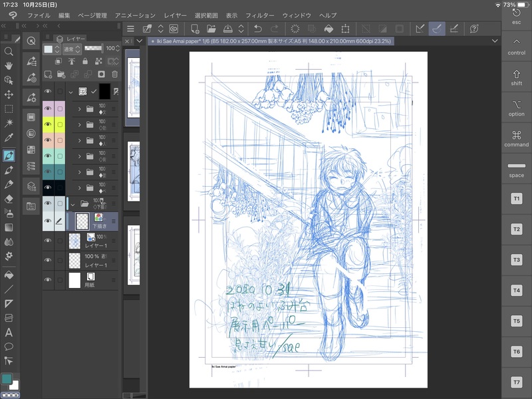Click the delete layer trash icon
The height and width of the screenshot is (399, 532).
(x=114, y=74)
